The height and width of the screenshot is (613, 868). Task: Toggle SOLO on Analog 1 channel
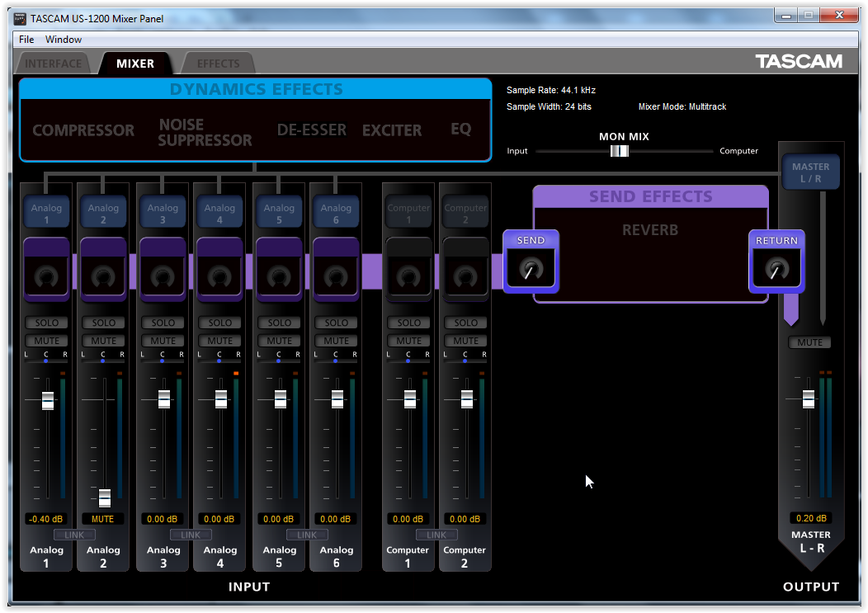[x=47, y=323]
